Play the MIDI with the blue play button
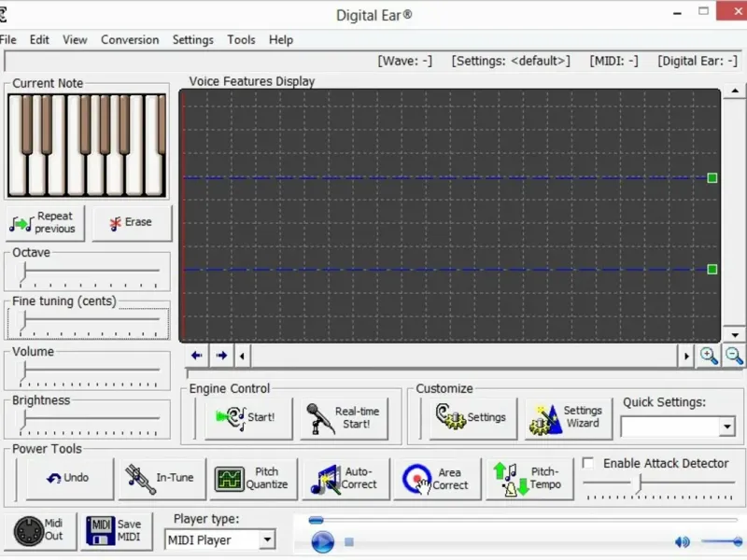Viewport: 747px width, 560px height. coord(322,542)
